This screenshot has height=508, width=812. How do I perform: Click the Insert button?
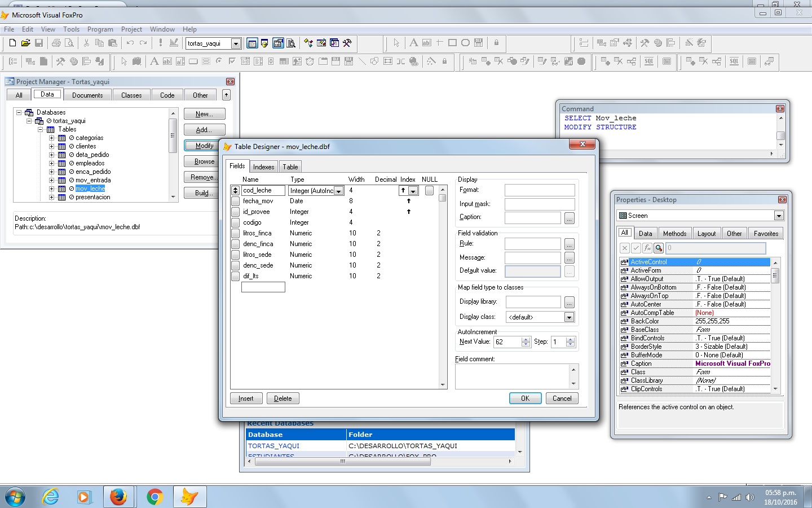click(246, 398)
